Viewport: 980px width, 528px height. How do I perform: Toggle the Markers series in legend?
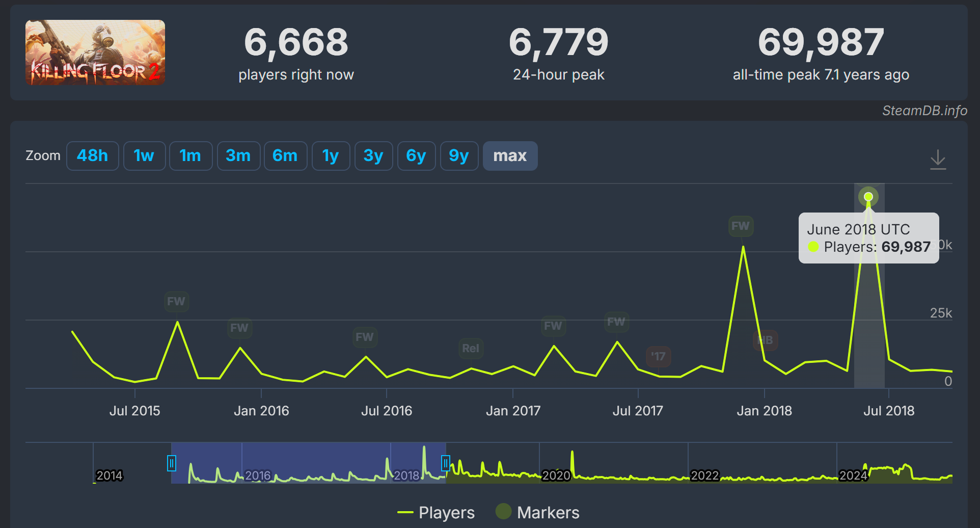pyautogui.click(x=537, y=512)
